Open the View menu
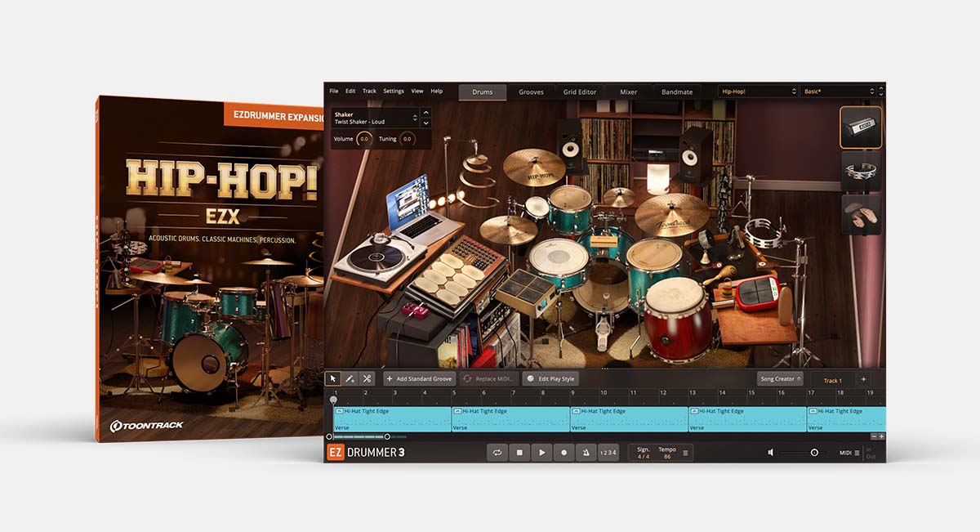This screenshot has width=980, height=532. pyautogui.click(x=417, y=92)
